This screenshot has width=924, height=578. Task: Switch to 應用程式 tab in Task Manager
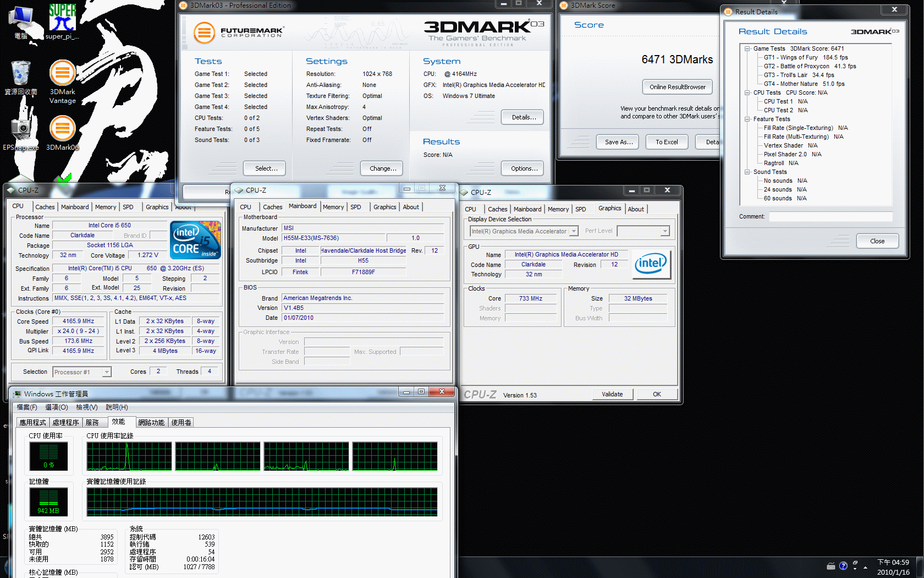click(x=33, y=423)
